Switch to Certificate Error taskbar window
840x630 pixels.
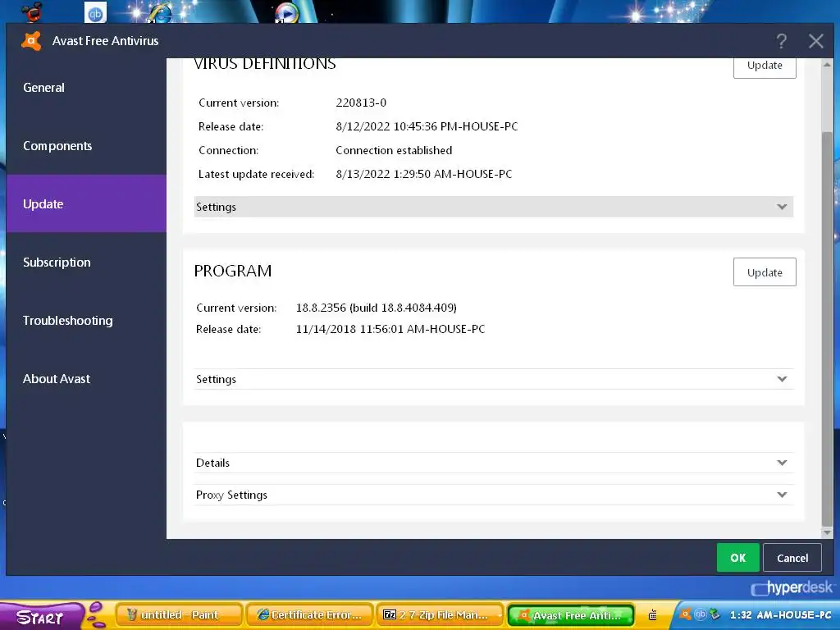[x=309, y=615]
